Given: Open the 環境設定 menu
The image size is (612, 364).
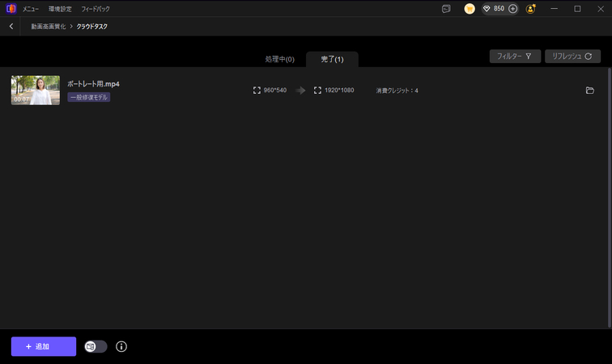Looking at the screenshot, I should click(60, 8).
